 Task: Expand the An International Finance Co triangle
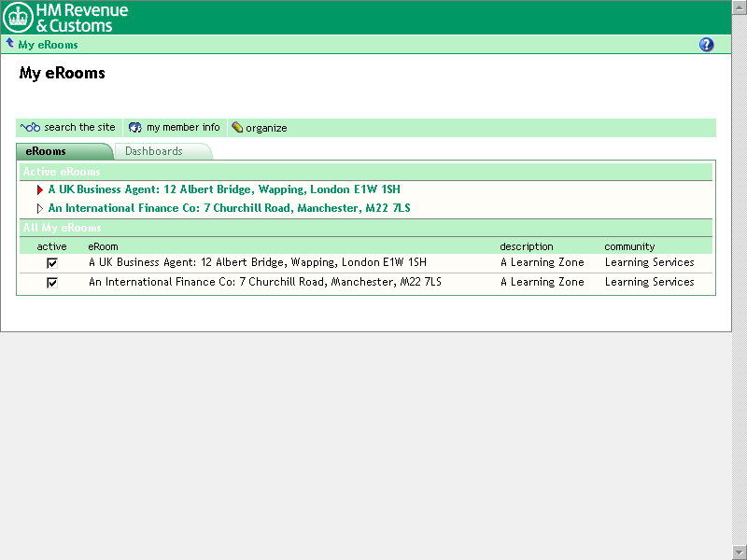tap(40, 209)
